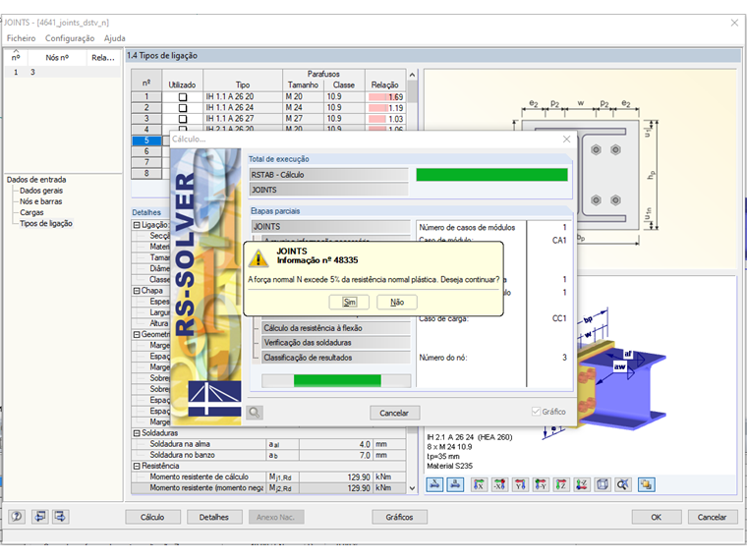Screen dimensions: 747x560
Task: Go to previous table icon
Action: point(40,517)
